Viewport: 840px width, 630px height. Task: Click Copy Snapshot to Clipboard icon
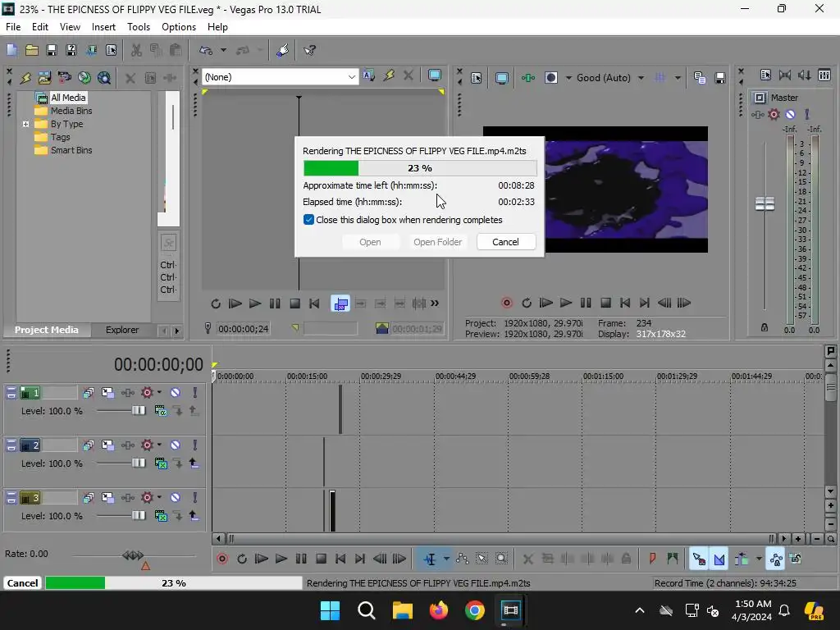[x=700, y=78]
